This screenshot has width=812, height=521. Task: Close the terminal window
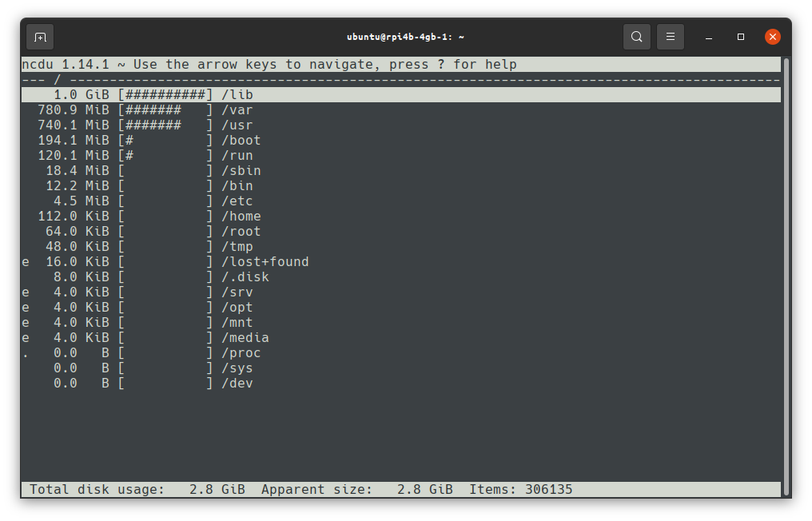(772, 37)
